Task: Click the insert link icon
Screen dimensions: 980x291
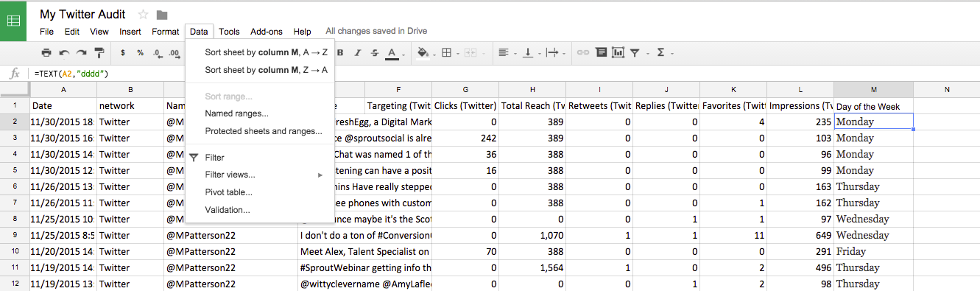Action: pyautogui.click(x=583, y=53)
